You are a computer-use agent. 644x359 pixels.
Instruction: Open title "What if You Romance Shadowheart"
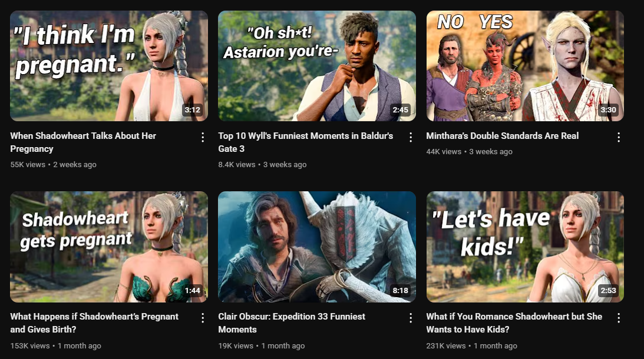coord(514,323)
